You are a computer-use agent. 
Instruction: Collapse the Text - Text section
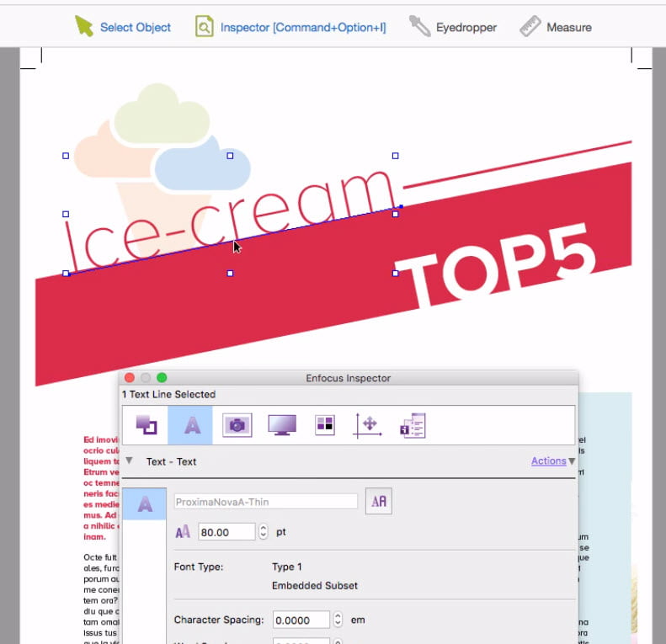pos(129,461)
